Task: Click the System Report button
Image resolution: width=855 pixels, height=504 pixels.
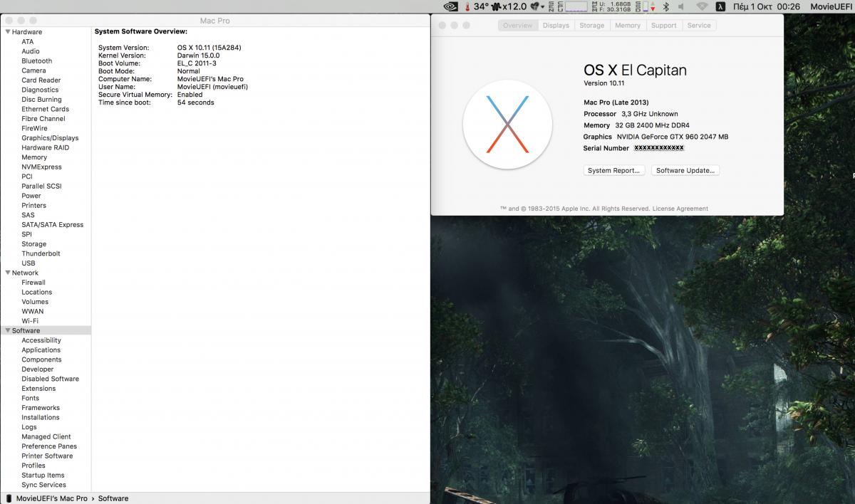Action: pos(615,170)
